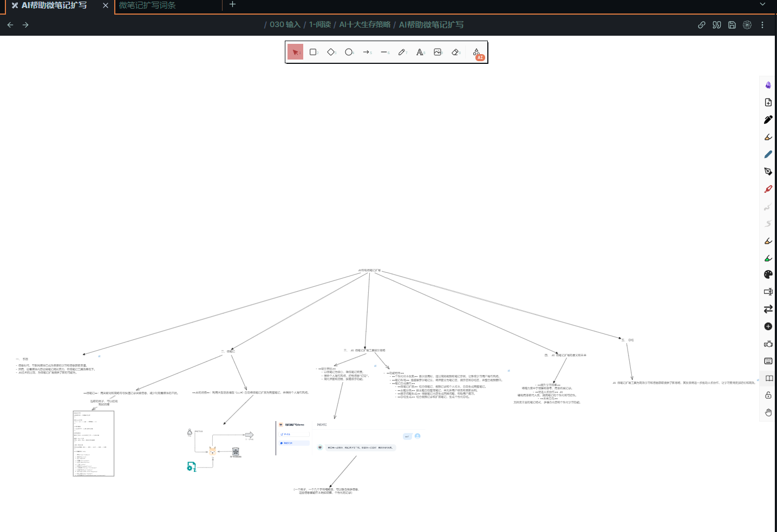Navigate back with the left arrow
The image size is (777, 532).
pos(10,25)
